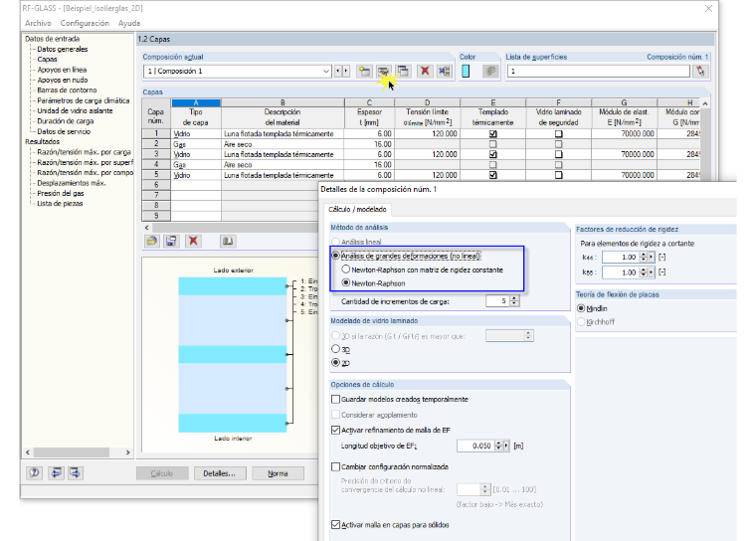Select Mindlin plate bending theory

[x=581, y=308]
